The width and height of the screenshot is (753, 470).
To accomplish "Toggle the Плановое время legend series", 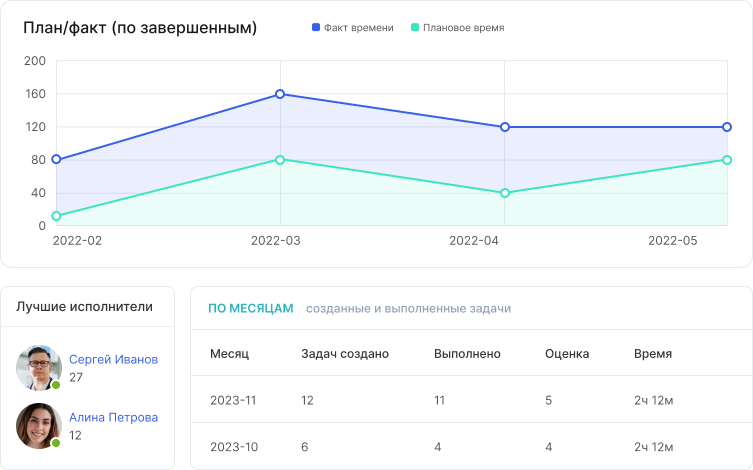I will pyautogui.click(x=457, y=28).
